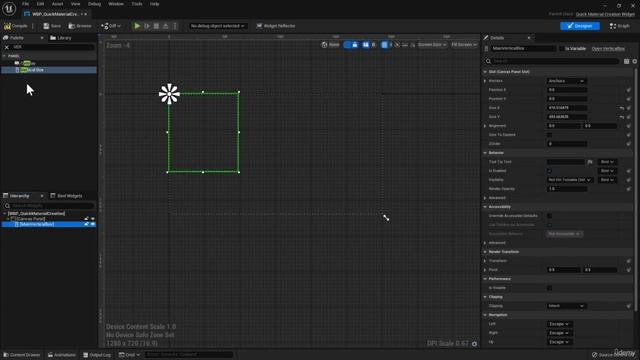Open the play options three-dot menu
Screen dimensions: 640x360
175,26
